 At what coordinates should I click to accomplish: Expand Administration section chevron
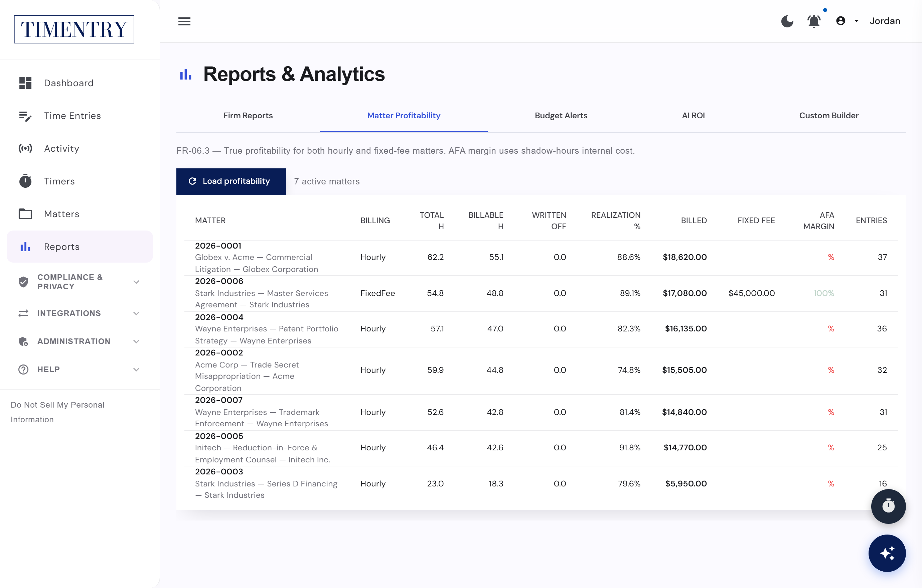tap(136, 341)
